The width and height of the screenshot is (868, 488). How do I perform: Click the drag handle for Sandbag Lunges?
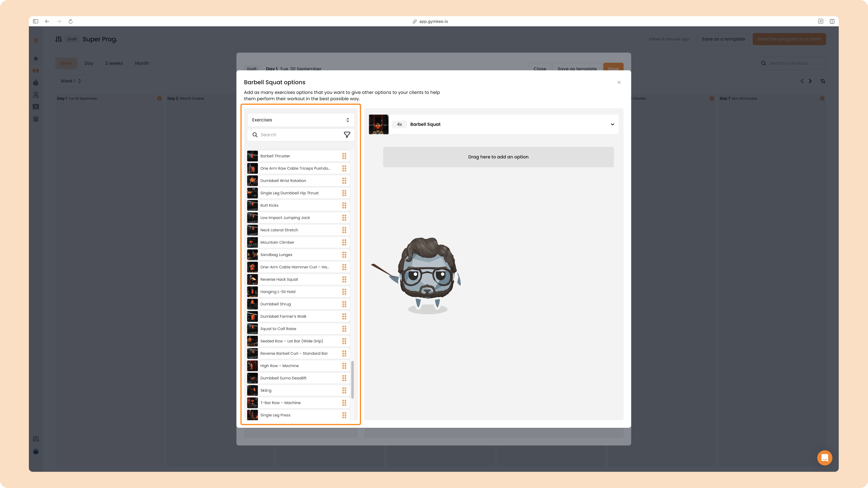pos(344,255)
